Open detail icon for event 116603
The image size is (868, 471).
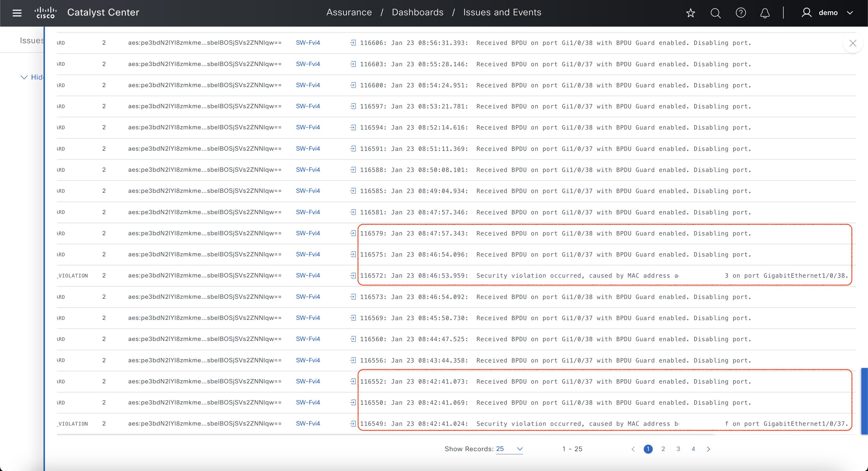pos(353,64)
